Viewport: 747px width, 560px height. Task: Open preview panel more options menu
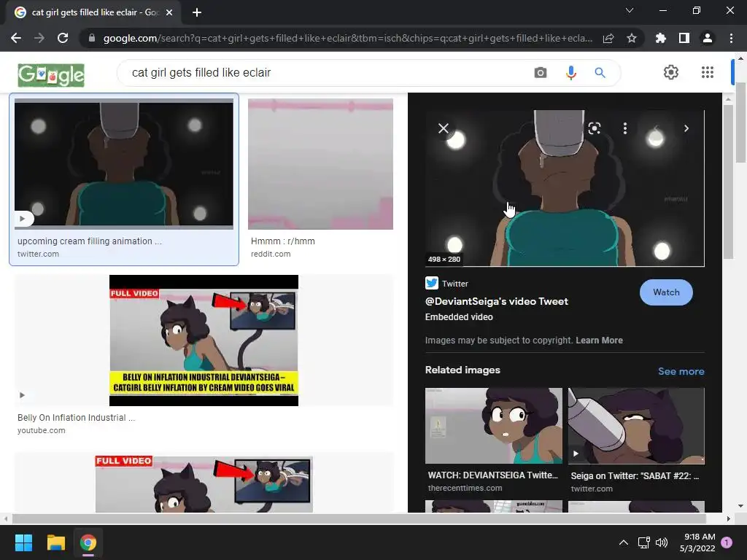625,128
